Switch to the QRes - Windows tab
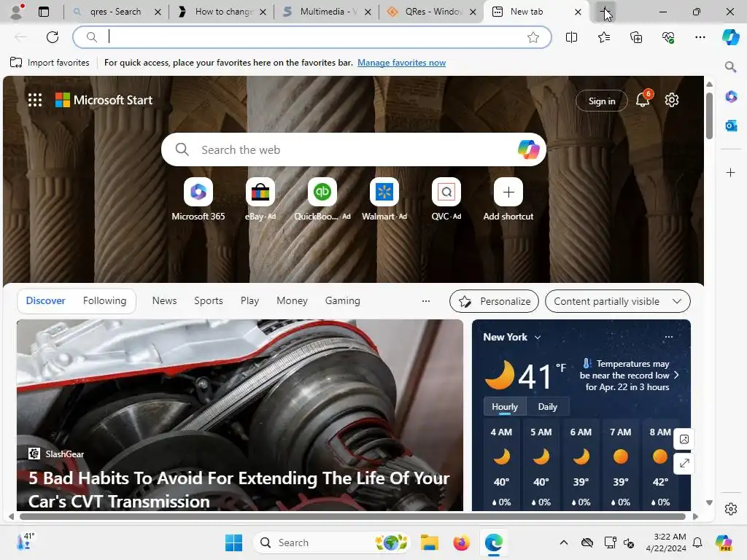747x560 pixels. click(432, 12)
